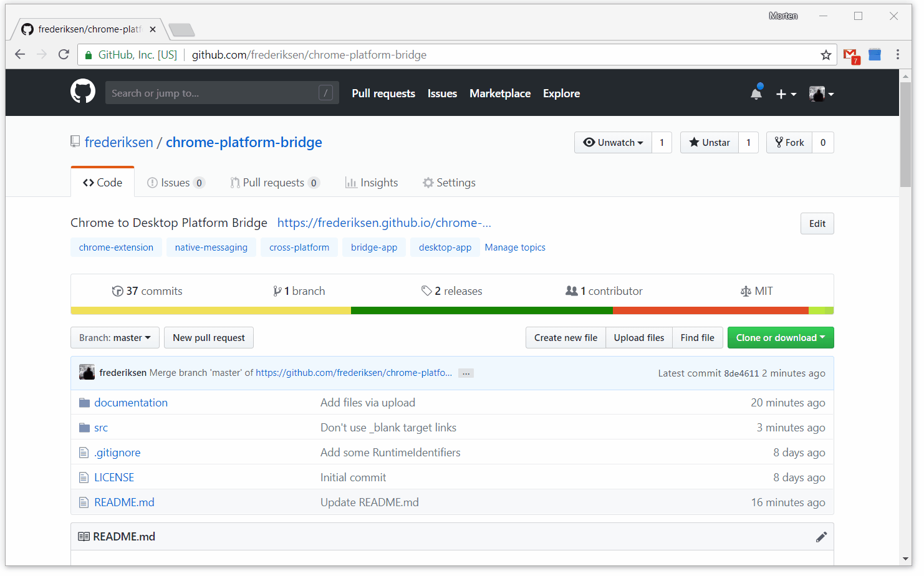Open the plus create-new dropdown
This screenshot has width=924, height=576.
[786, 94]
